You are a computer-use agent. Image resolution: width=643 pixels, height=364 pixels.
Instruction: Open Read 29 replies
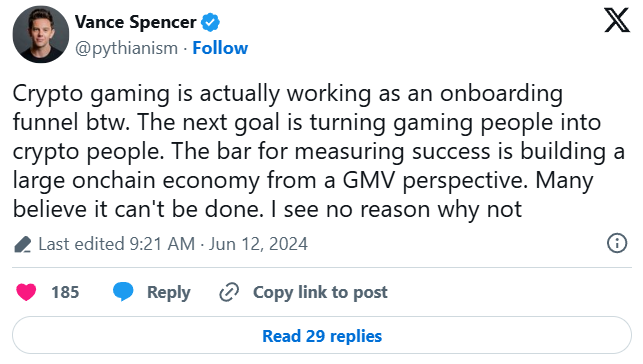tap(322, 335)
